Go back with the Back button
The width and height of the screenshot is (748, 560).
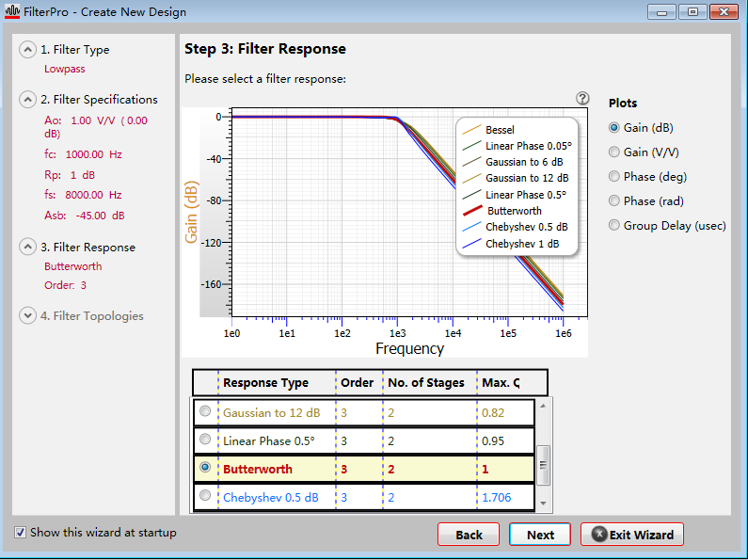tap(469, 535)
